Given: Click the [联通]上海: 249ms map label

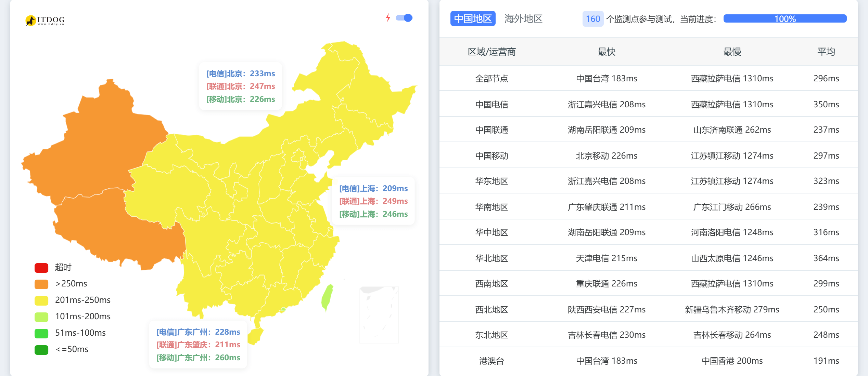Looking at the screenshot, I should (x=373, y=201).
